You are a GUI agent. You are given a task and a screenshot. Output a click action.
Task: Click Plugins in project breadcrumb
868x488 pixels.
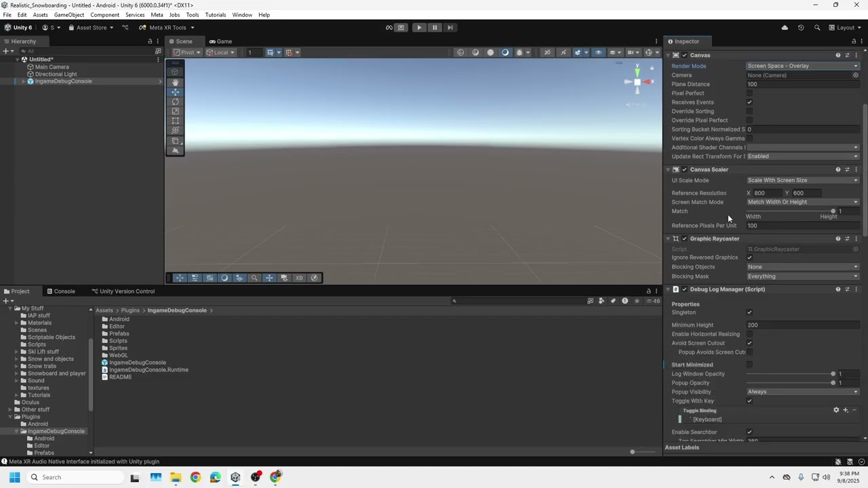[130, 310]
